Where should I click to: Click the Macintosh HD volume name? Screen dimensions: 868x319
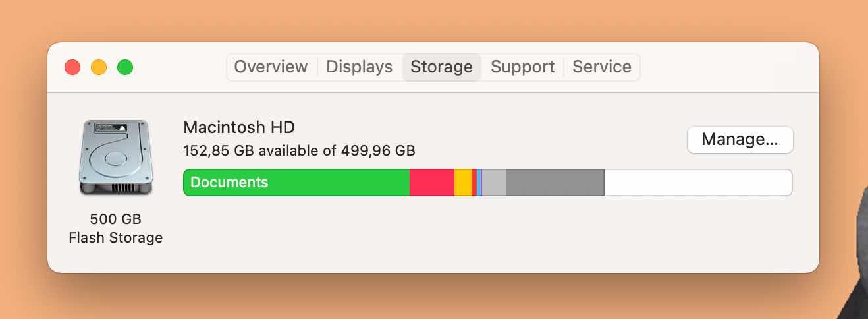tap(238, 127)
